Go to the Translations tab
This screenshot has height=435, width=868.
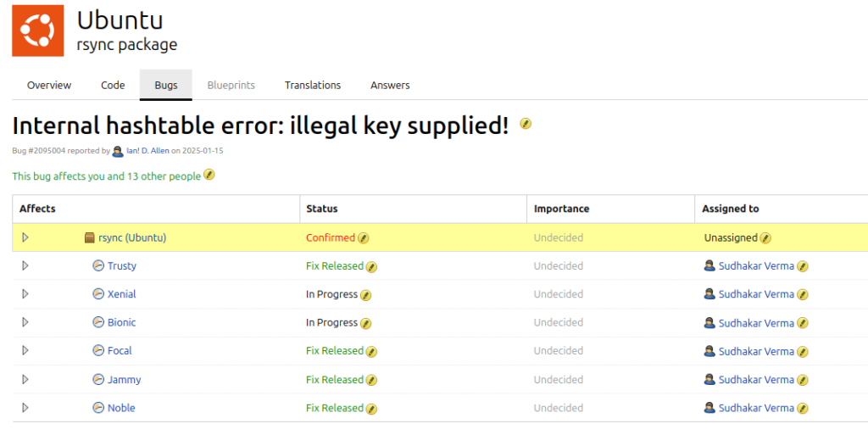tap(313, 85)
